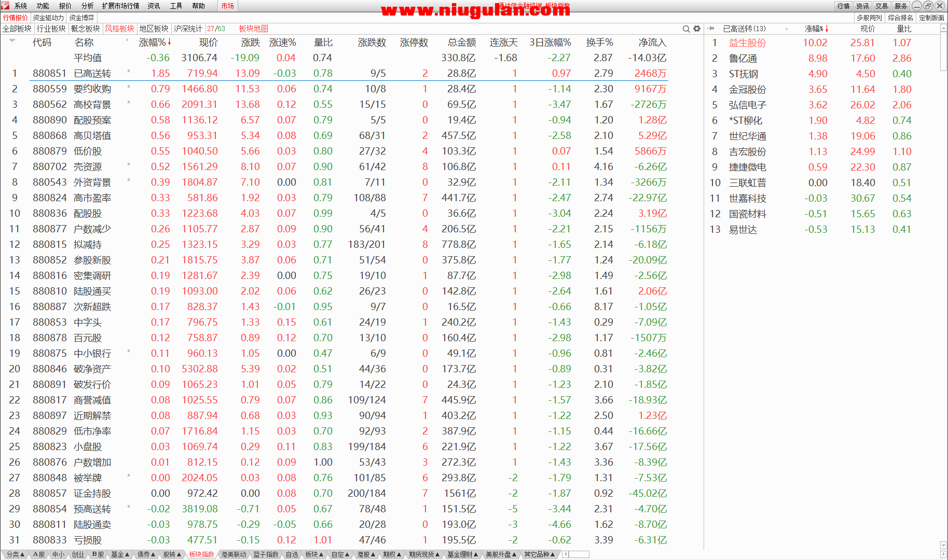Expand the 期权 bottom tab

point(392,554)
